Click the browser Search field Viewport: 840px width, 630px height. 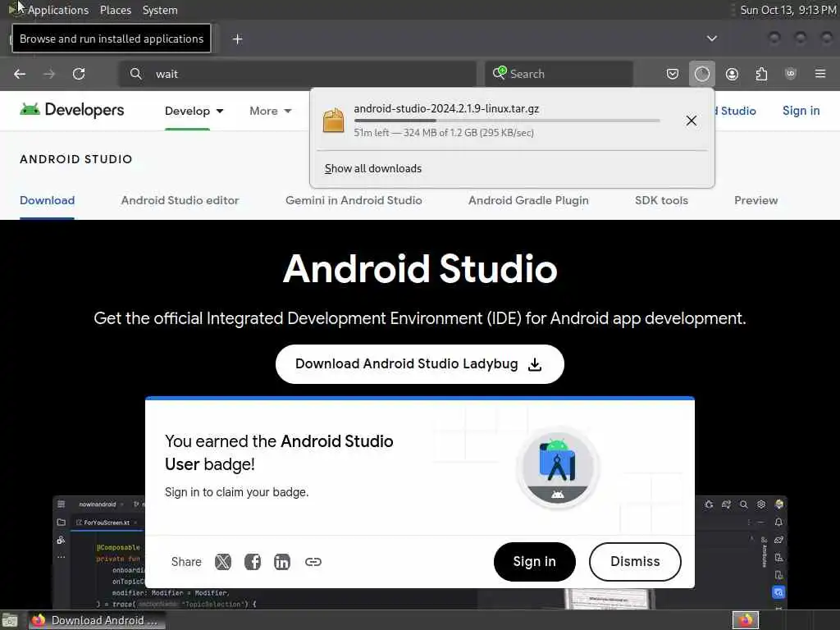pos(559,74)
